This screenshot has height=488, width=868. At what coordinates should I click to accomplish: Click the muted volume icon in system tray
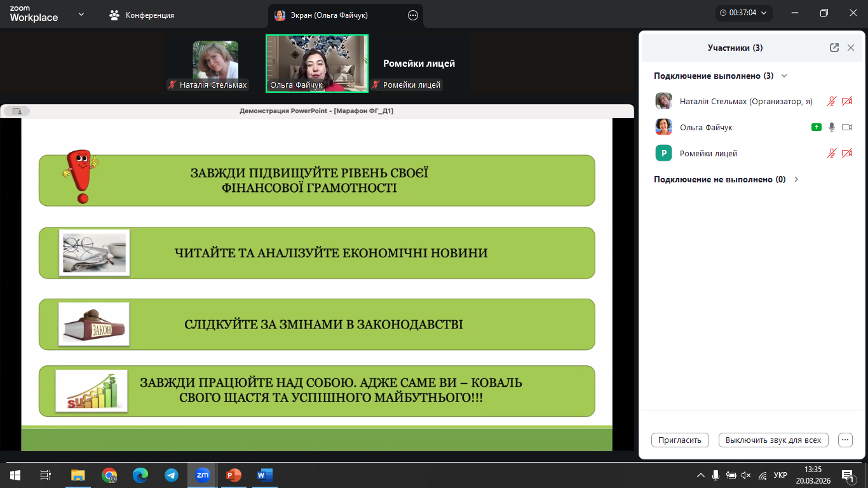coord(747,475)
